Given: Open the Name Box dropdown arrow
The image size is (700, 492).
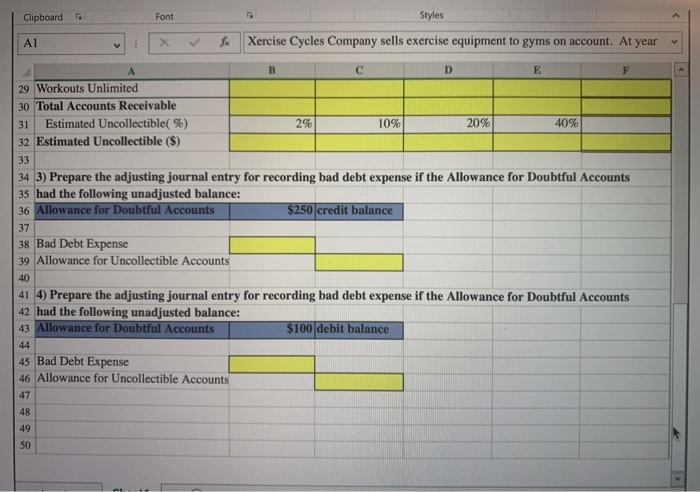Looking at the screenshot, I should (x=117, y=46).
